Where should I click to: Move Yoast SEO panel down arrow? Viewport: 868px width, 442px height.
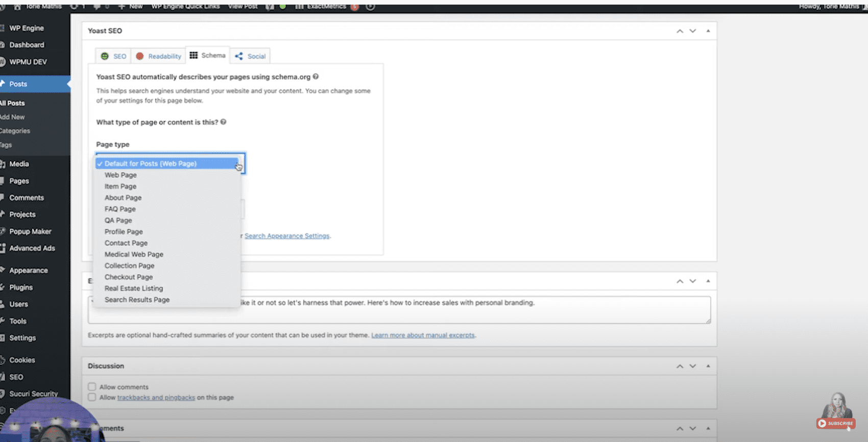(x=693, y=31)
